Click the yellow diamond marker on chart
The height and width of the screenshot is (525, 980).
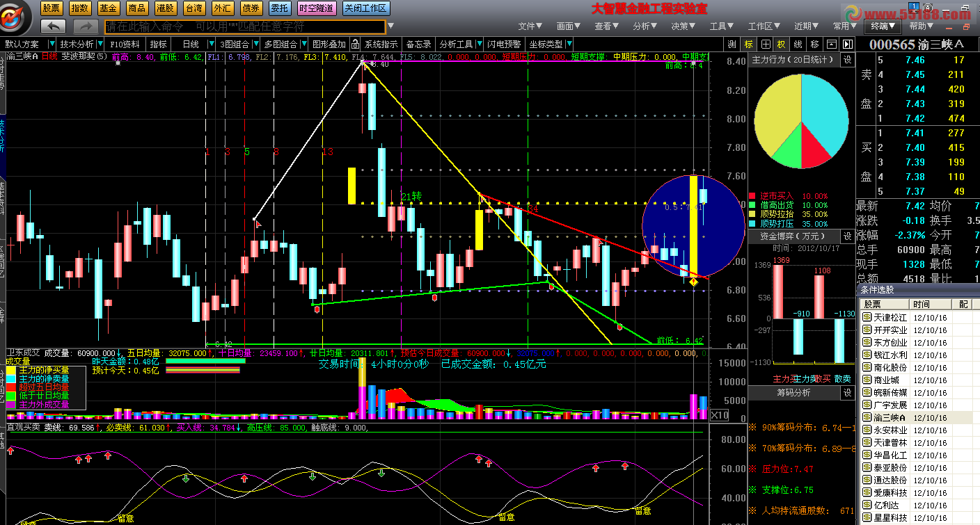(693, 281)
